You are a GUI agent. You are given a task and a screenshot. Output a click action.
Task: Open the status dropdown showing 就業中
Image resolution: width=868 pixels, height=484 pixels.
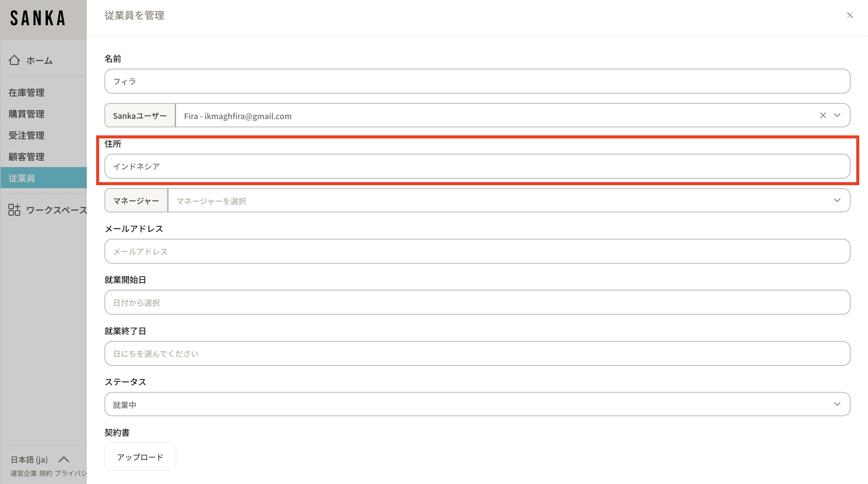[477, 404]
